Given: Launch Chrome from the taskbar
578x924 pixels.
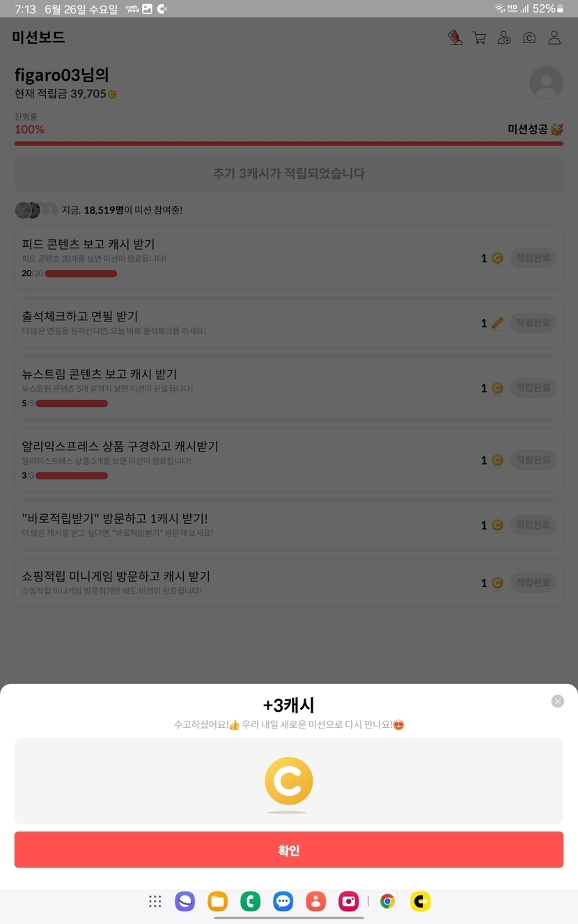Looking at the screenshot, I should click(x=388, y=902).
